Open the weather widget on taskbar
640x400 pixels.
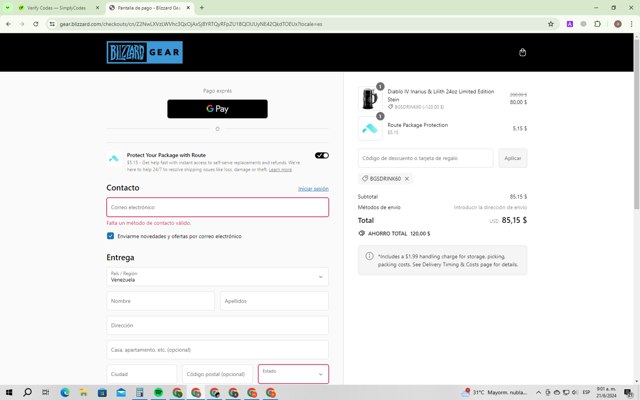point(494,393)
